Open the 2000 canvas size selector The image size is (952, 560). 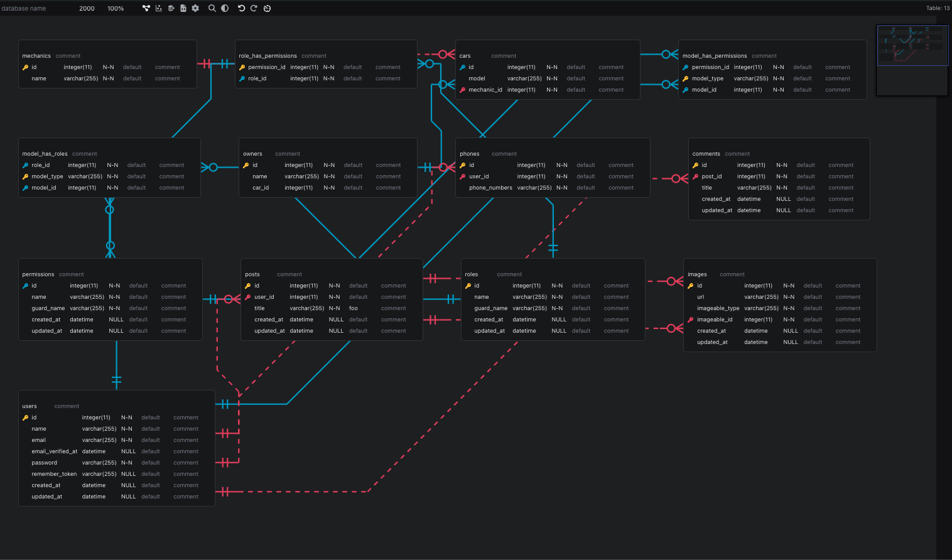87,8
